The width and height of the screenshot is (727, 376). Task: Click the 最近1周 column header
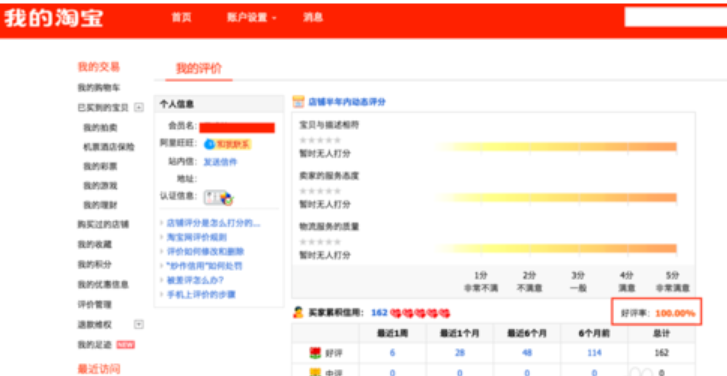(x=392, y=334)
